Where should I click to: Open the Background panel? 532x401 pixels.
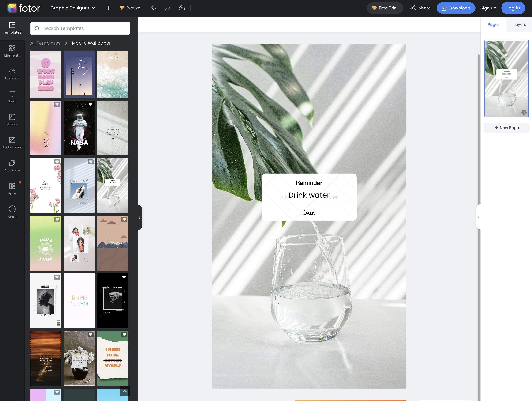click(12, 143)
